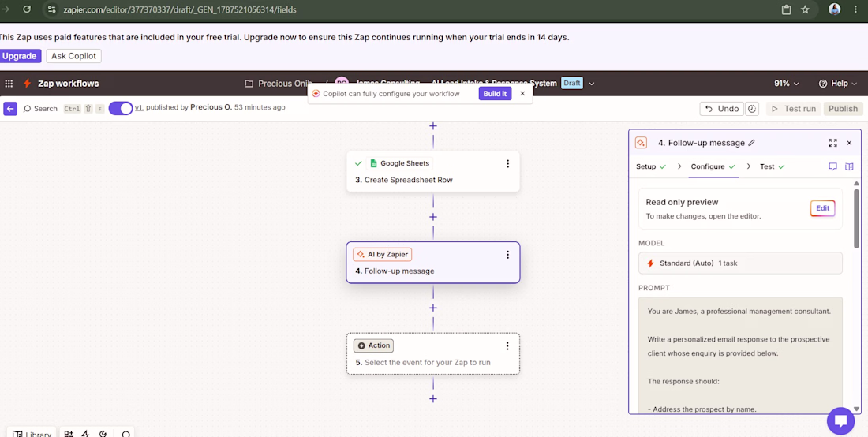Rename step via the pencil icon
The height and width of the screenshot is (437, 868).
click(751, 143)
